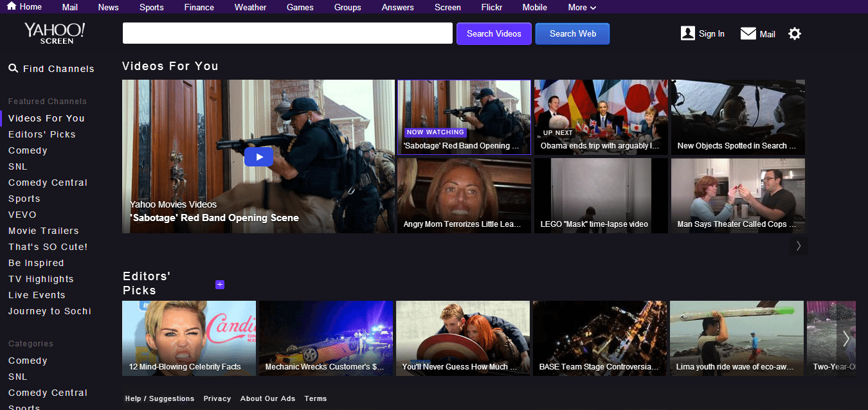Open the Obama ends trip video thumbnail
Screen dimensions: 868x410
pos(601,117)
